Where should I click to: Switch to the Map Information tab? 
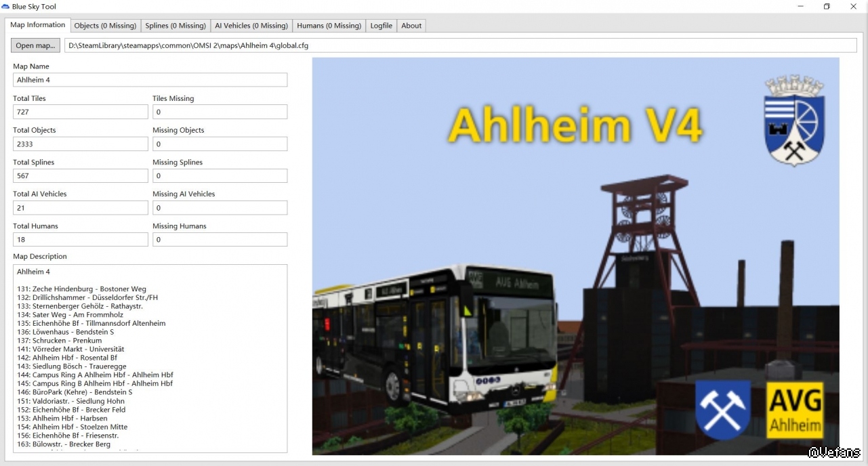tap(38, 25)
